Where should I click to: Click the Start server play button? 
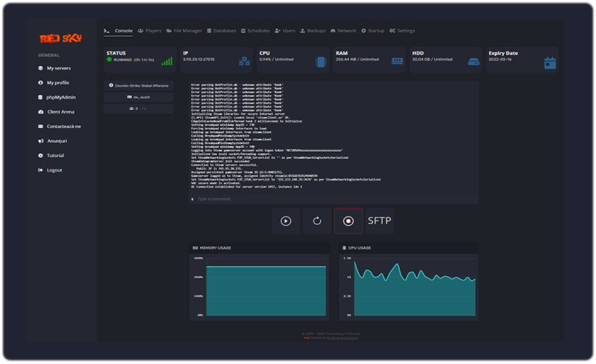(286, 221)
